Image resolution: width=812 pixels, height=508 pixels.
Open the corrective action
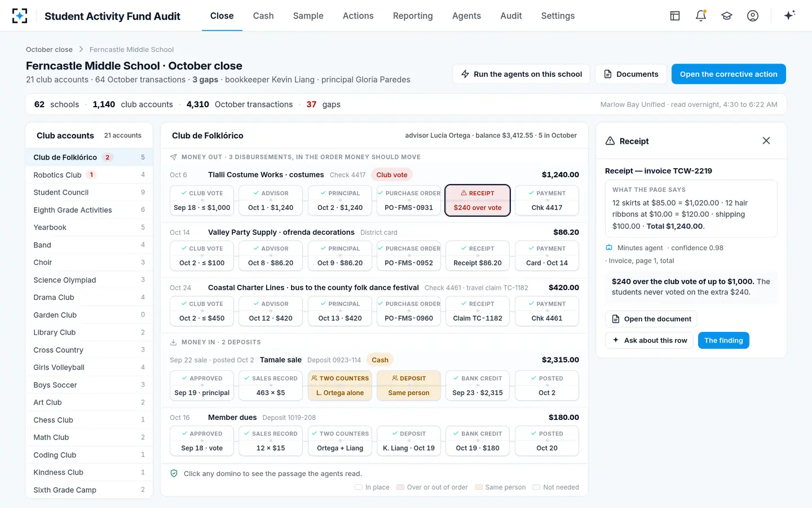[x=729, y=74]
